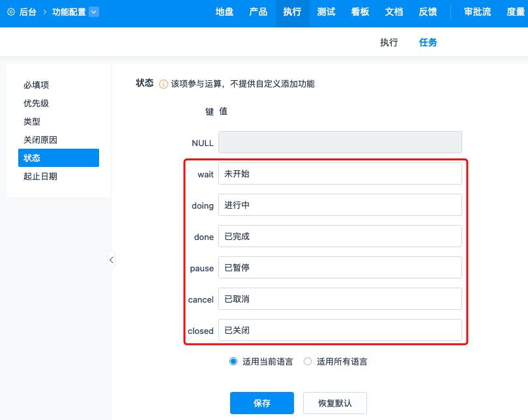Click the 'doing' key label
Screen dimensions: 528x420
click(x=203, y=206)
